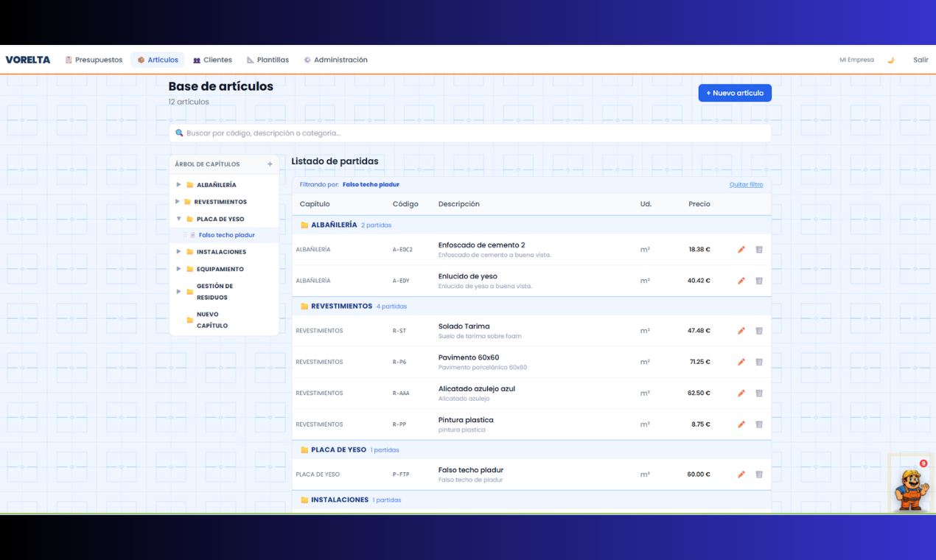Delete the Enlucido de yeso item
Screen dimensions: 936x560
click(759, 281)
